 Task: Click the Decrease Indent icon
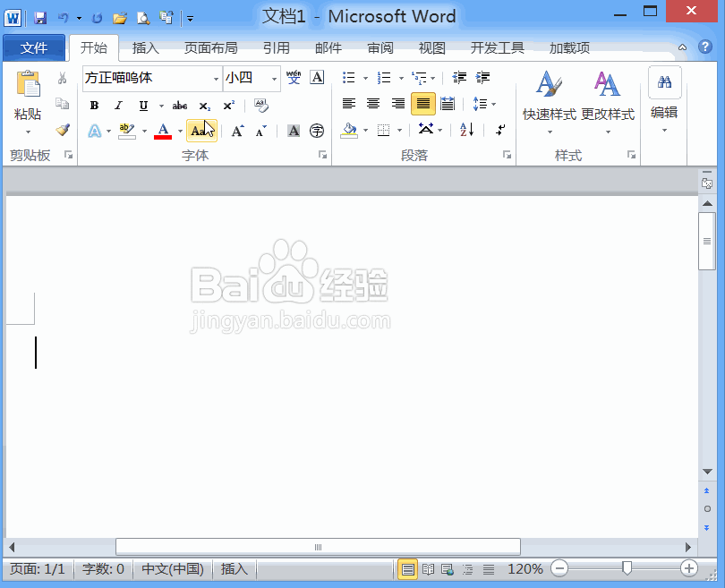point(458,77)
